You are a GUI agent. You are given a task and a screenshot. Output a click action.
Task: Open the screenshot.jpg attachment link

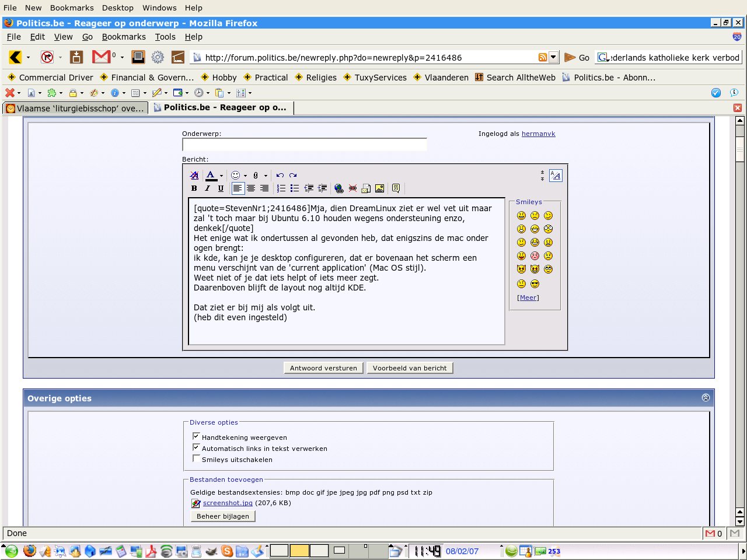228,503
